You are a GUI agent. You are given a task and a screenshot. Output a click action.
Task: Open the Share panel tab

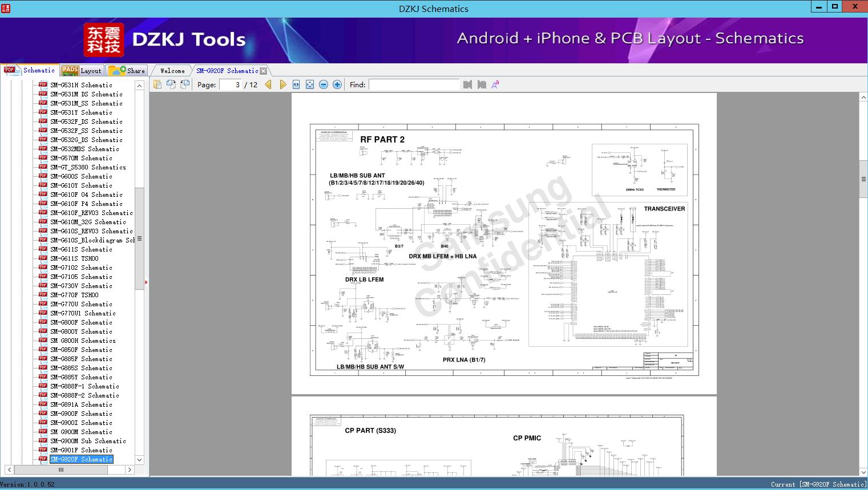point(127,71)
